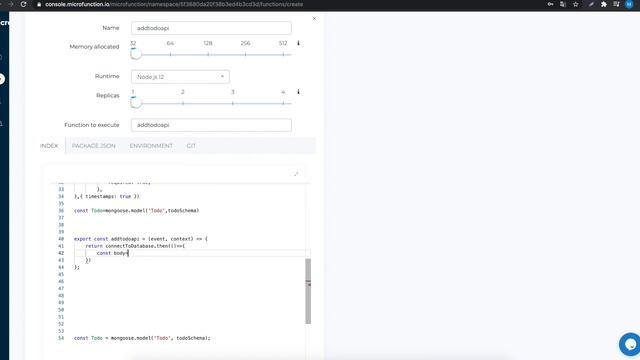This screenshot has width=640, height=360.
Task: Click the browser address bar URL
Action: click(174, 4)
